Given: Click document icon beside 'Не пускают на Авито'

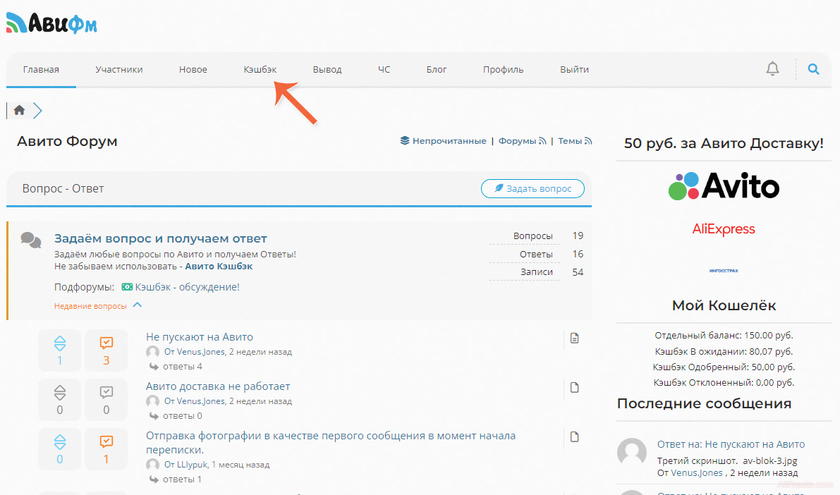Looking at the screenshot, I should (x=574, y=339).
